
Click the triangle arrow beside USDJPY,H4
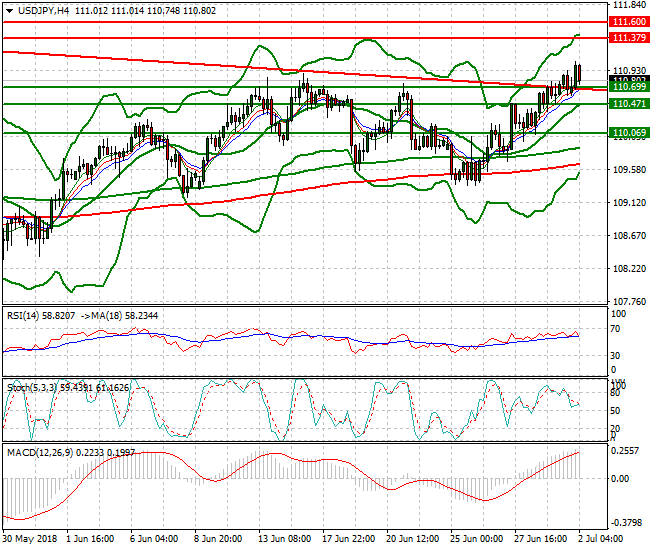[10, 11]
